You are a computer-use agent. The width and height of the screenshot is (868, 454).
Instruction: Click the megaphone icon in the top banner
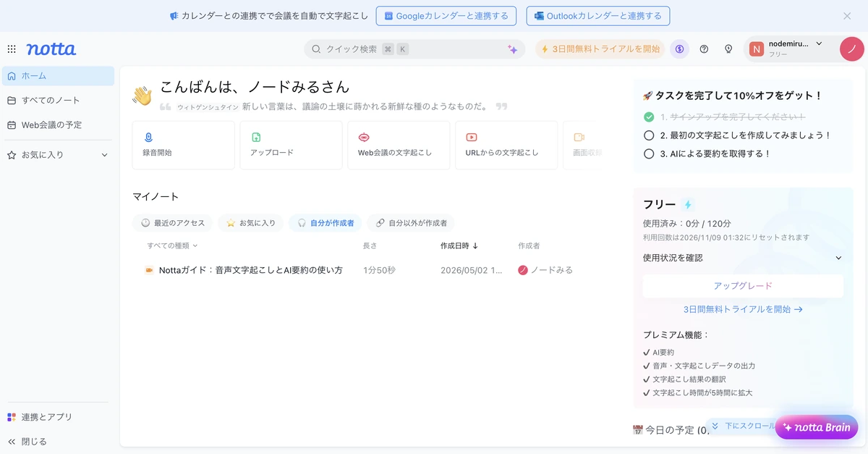174,16
